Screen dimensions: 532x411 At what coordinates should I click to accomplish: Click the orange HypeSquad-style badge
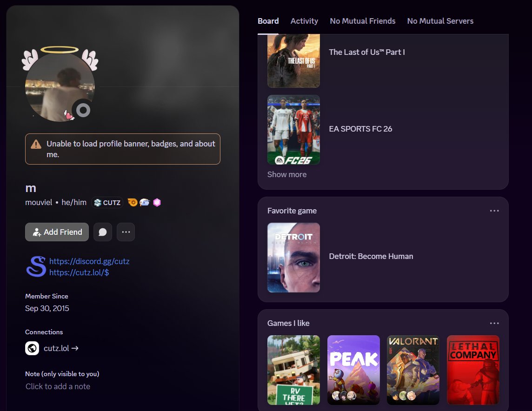click(133, 202)
